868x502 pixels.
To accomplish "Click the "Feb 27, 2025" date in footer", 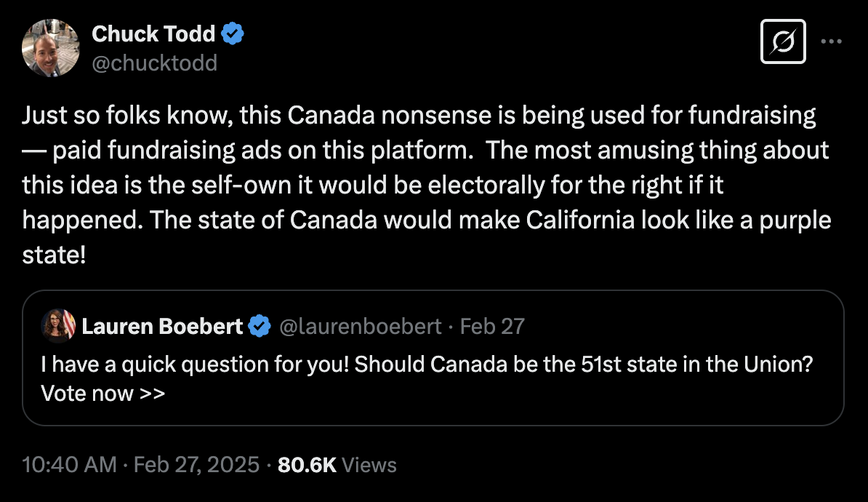I will (x=196, y=465).
